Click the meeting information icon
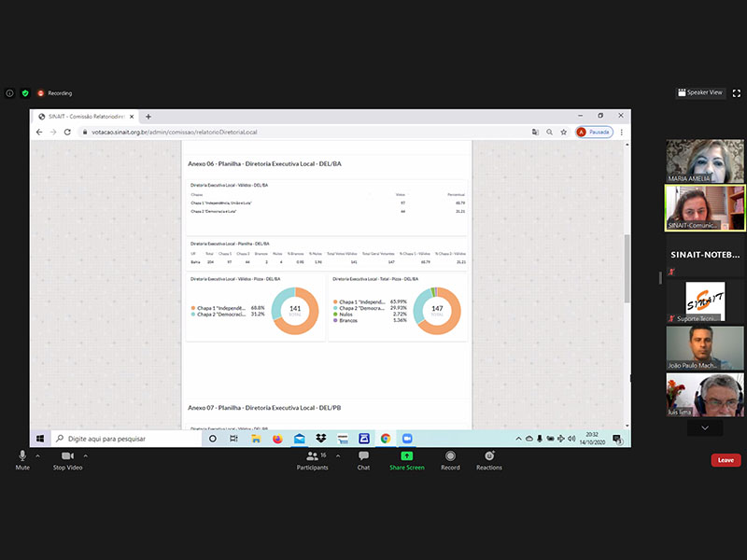The height and width of the screenshot is (560, 747). click(10, 93)
